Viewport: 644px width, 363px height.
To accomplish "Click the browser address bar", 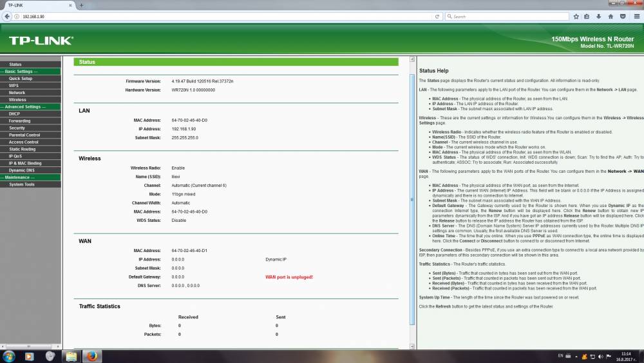I will [x=226, y=17].
